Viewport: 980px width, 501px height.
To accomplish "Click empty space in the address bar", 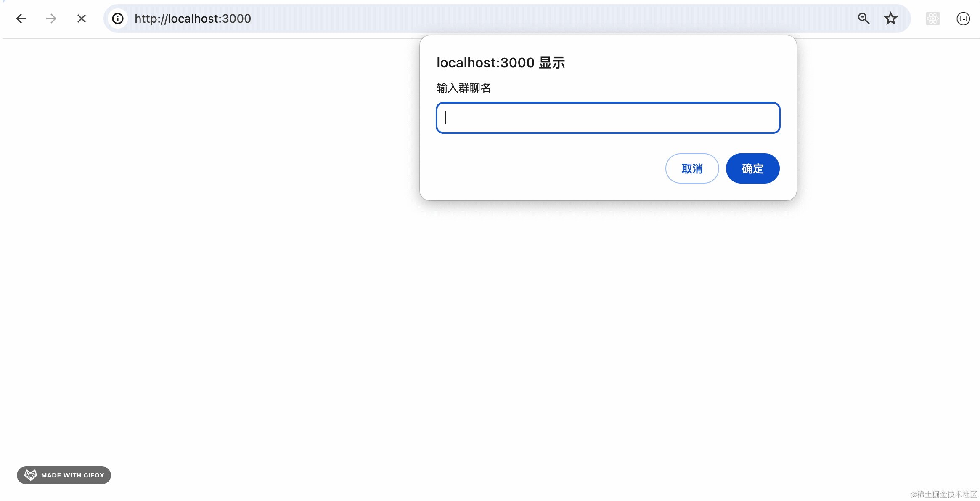I will coord(547,19).
